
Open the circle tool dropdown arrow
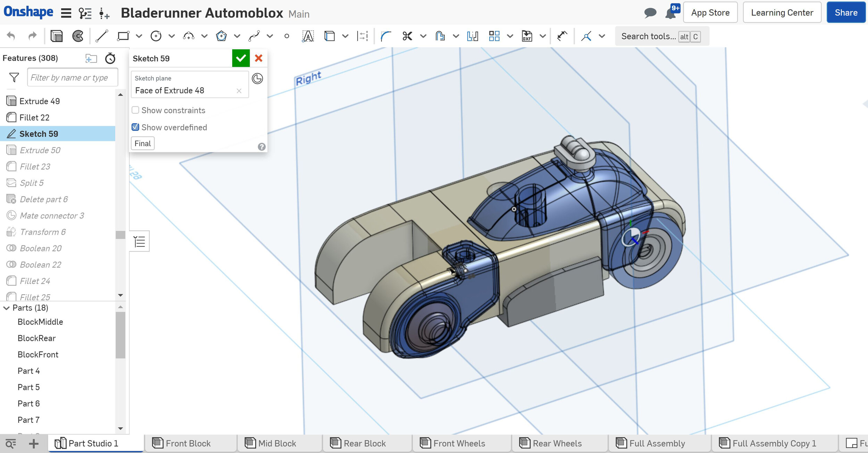[172, 36]
